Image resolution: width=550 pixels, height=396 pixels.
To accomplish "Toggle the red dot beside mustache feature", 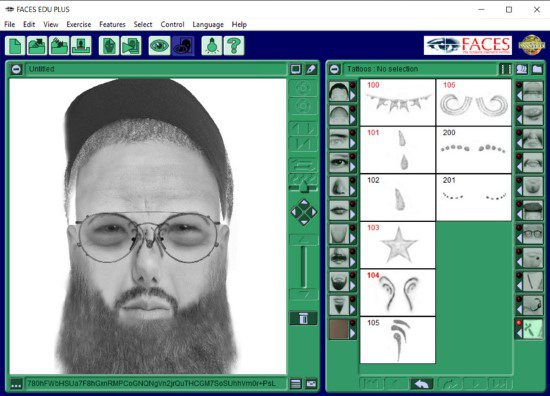I will pyautogui.click(x=353, y=251).
